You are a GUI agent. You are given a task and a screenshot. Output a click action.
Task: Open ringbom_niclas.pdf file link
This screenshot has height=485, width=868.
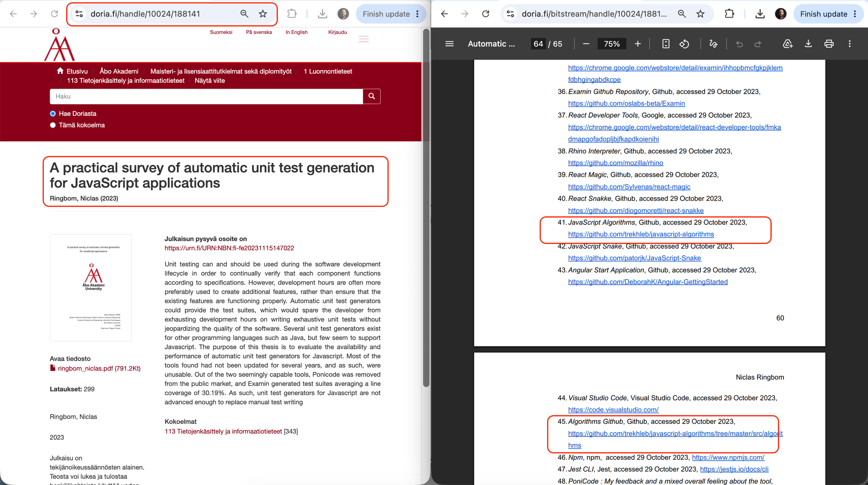coord(99,368)
